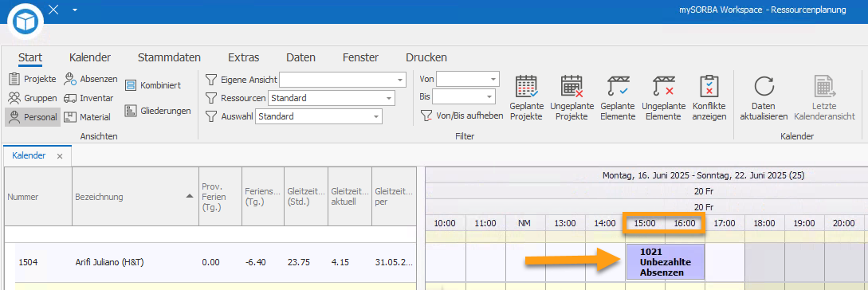Select the Projekte view
The height and width of the screenshot is (290, 868).
(33, 79)
